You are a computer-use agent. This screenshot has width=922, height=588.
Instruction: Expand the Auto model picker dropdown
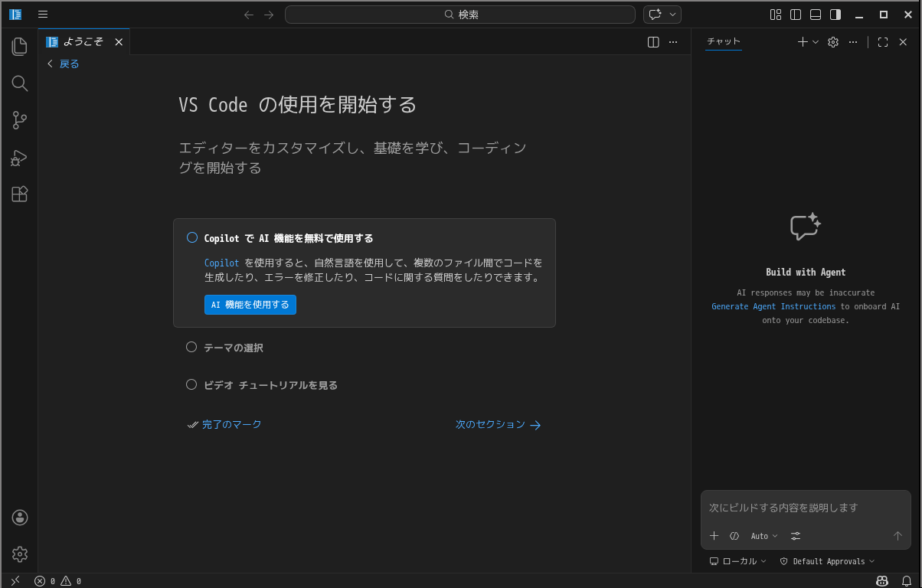(x=763, y=536)
